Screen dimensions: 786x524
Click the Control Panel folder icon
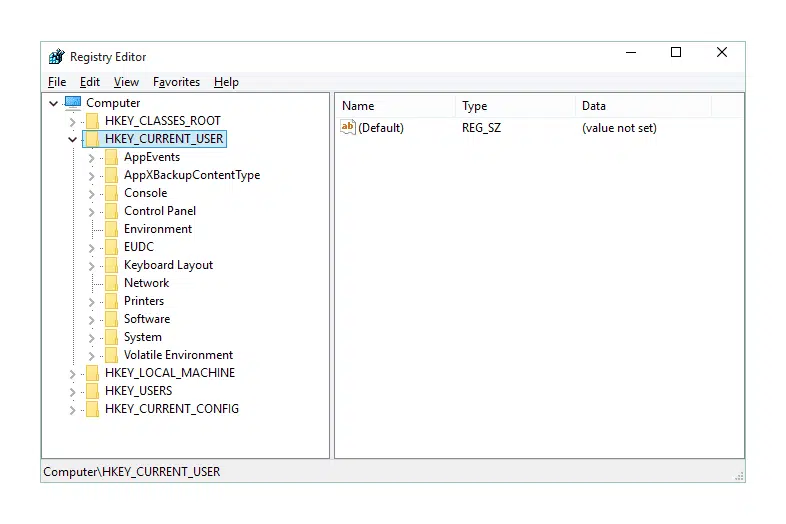pos(111,211)
